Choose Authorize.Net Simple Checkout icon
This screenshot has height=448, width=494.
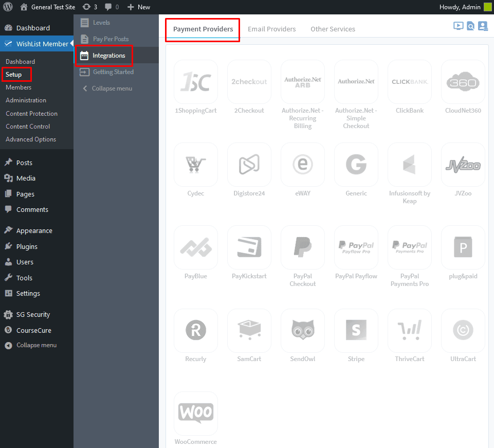click(356, 82)
